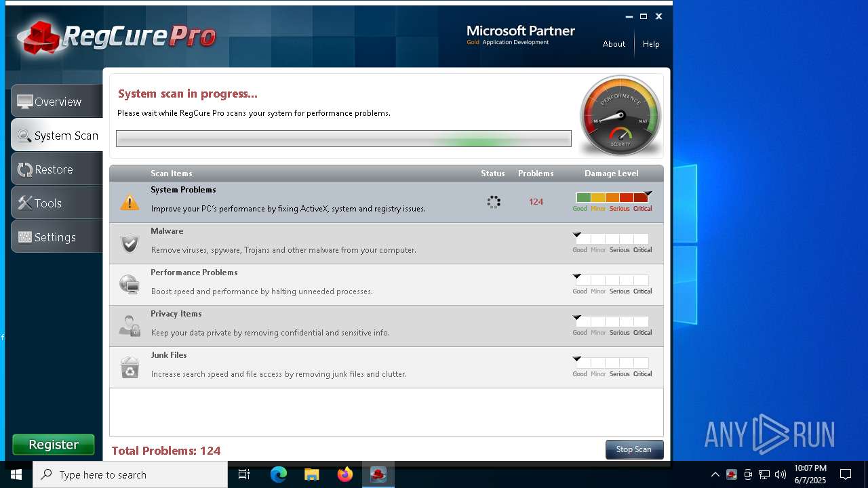Click the taskbar search box
The width and height of the screenshot is (868, 488).
[x=130, y=474]
